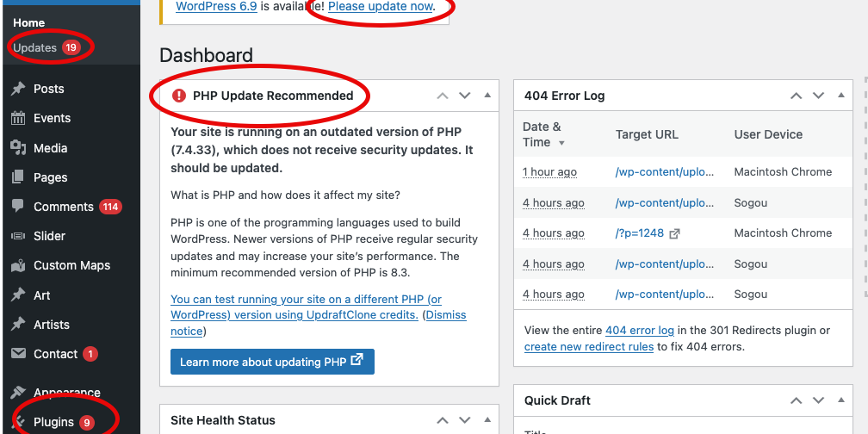Open Updates menu item
This screenshot has height=434, width=868.
click(x=35, y=47)
